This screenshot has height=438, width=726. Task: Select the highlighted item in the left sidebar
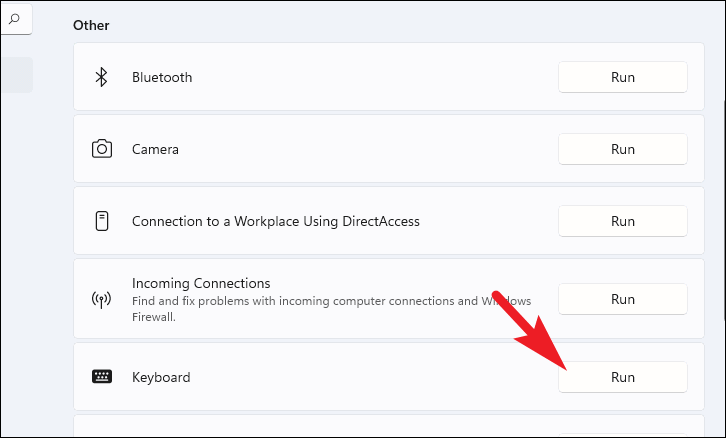tap(16, 75)
